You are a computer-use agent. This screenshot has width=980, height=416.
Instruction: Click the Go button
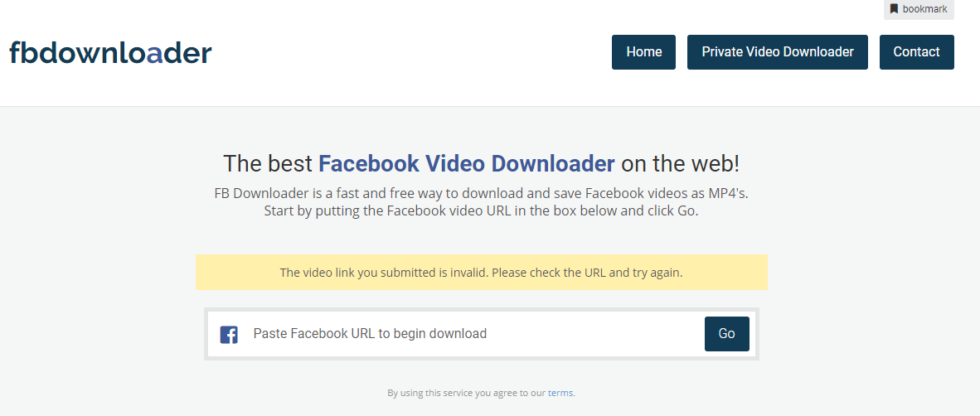click(727, 334)
